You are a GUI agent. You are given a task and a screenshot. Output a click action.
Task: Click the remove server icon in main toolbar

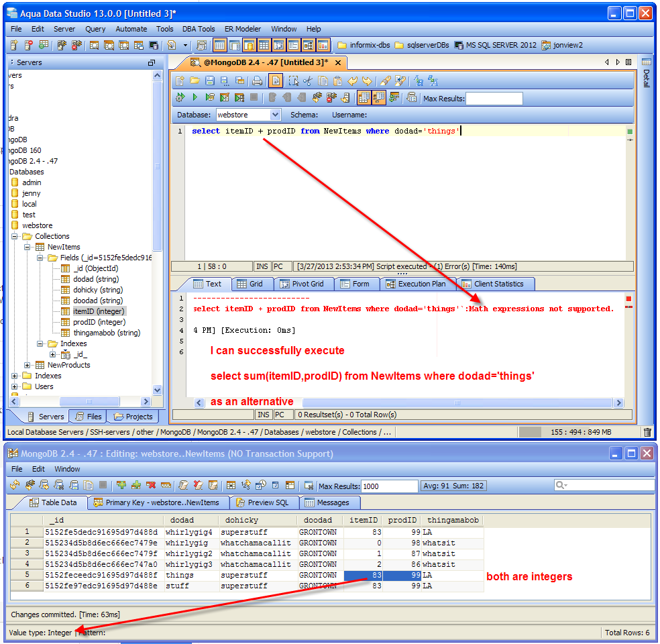click(29, 45)
